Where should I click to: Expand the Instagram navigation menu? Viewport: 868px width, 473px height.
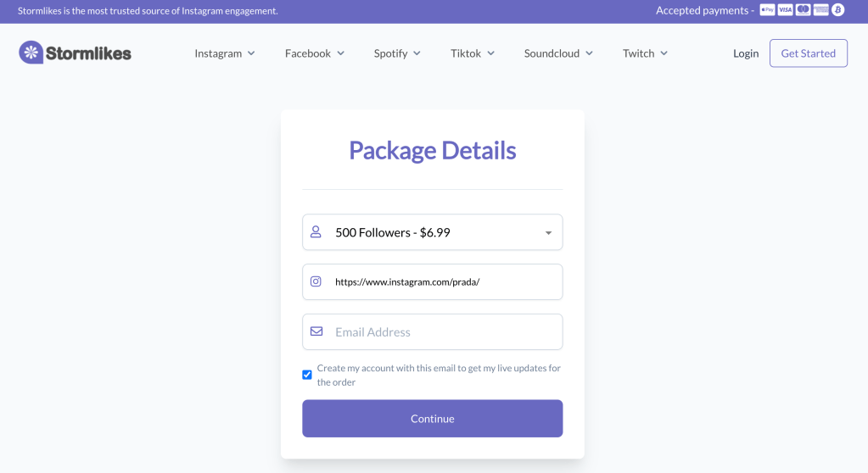pyautogui.click(x=224, y=53)
